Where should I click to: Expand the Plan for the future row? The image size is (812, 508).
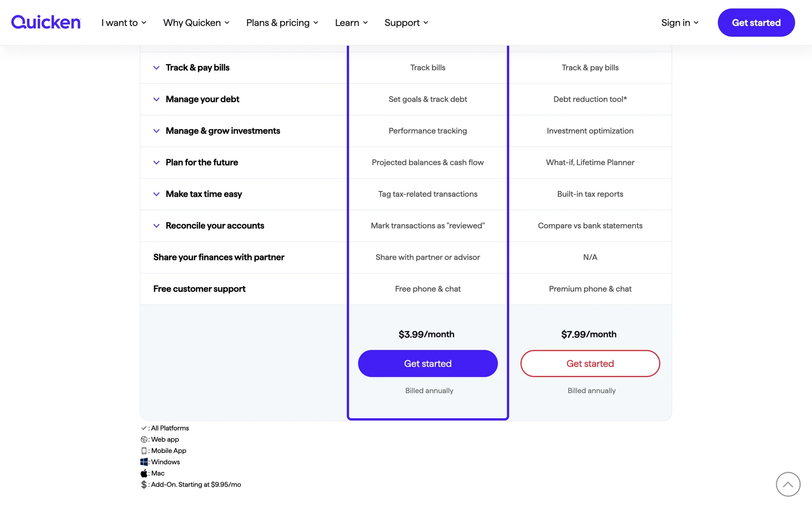point(156,163)
